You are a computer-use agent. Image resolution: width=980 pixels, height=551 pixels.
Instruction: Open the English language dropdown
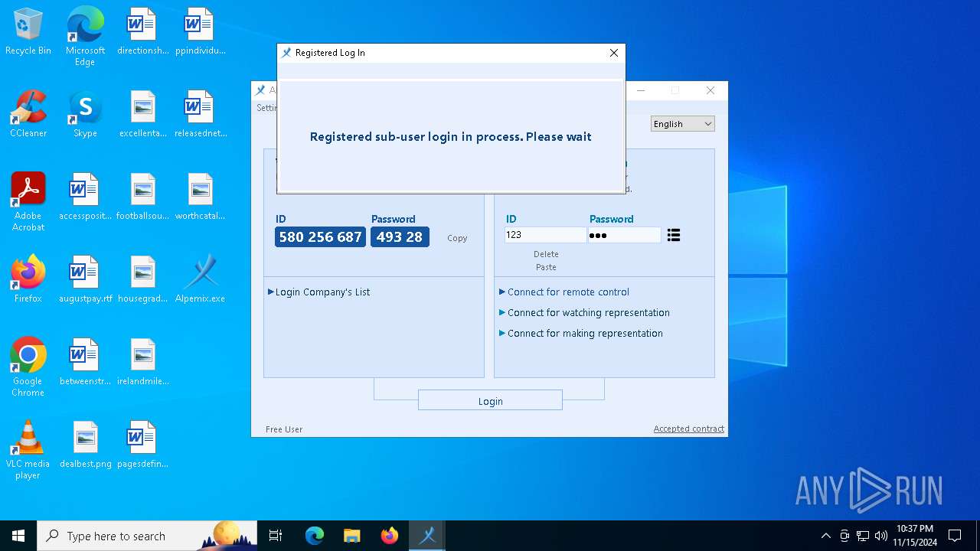coord(682,124)
